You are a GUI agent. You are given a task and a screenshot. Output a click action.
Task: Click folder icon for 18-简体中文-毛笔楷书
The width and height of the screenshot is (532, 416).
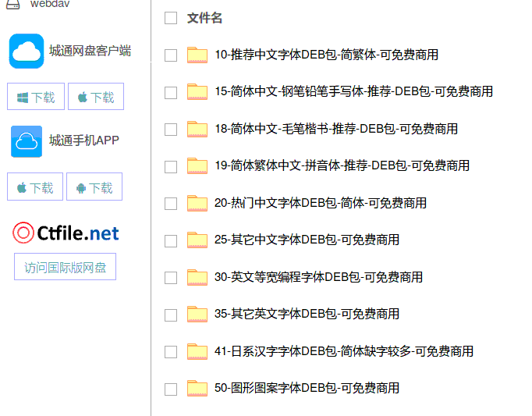tap(197, 129)
